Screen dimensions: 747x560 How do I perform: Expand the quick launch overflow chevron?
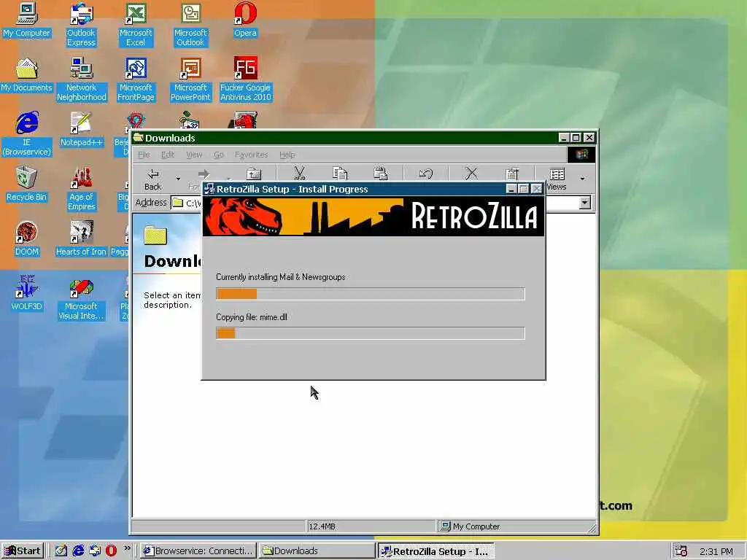point(127,548)
